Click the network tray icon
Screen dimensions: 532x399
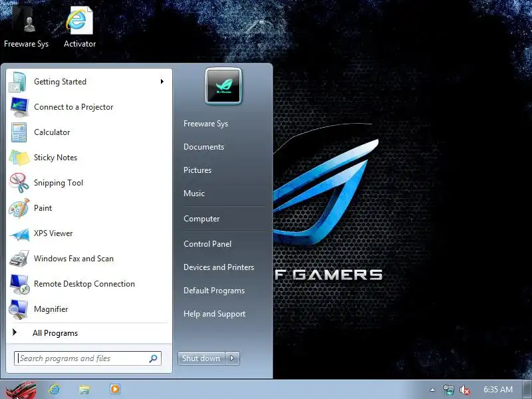tap(448, 390)
